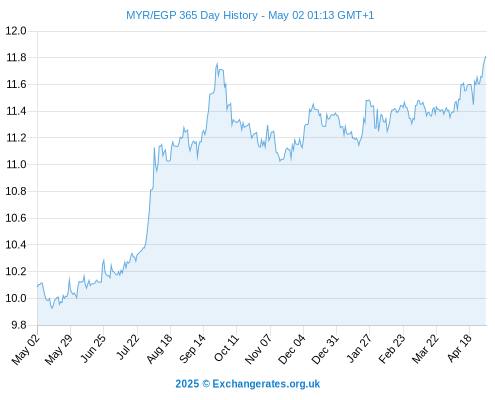The width and height of the screenshot is (495, 400).
Task: Click the Apr 18 axis label
Action: point(459,348)
